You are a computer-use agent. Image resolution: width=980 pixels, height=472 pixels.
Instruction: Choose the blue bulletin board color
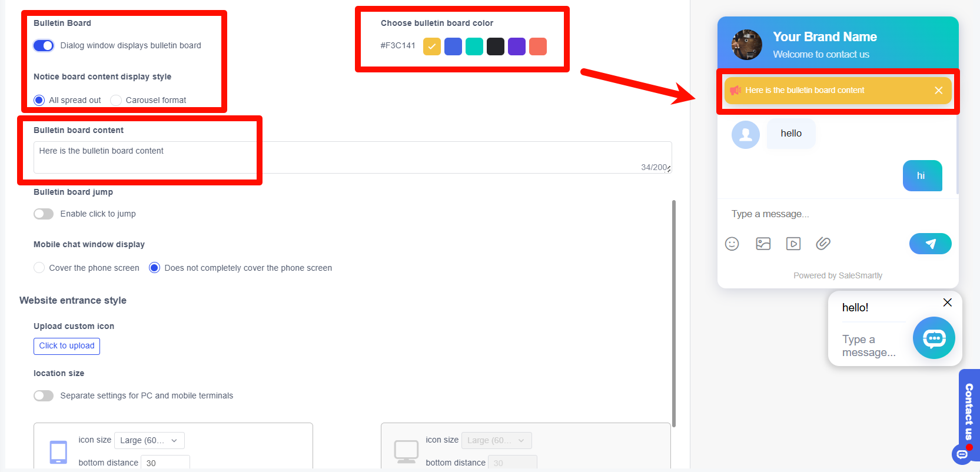[x=453, y=46]
